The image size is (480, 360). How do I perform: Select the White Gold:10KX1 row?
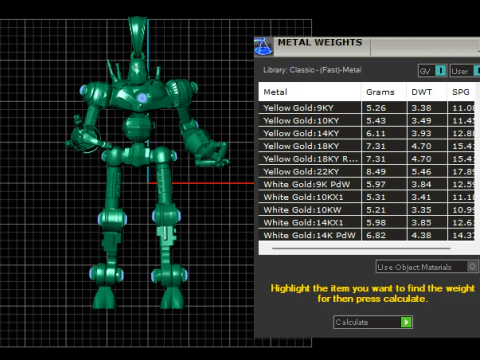pyautogui.click(x=367, y=197)
